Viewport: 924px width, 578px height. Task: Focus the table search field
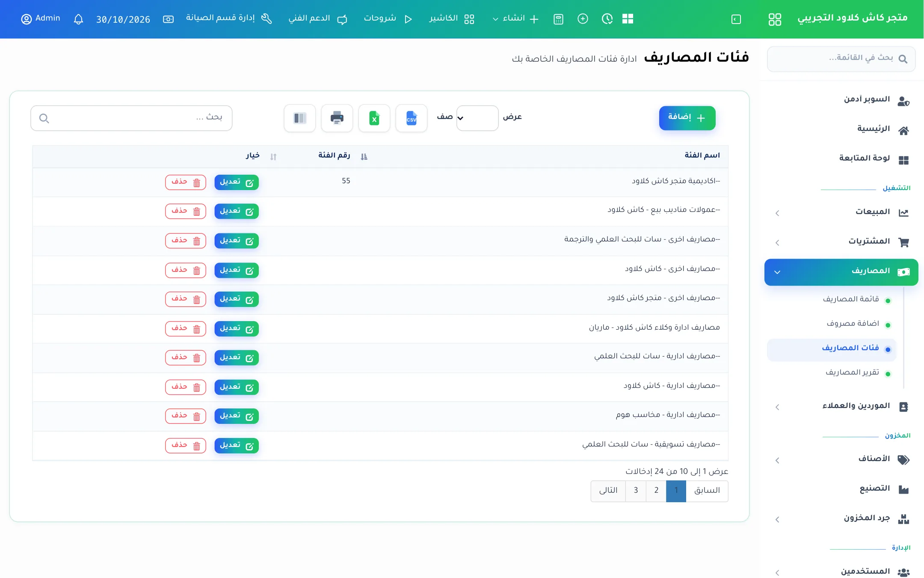[131, 118]
